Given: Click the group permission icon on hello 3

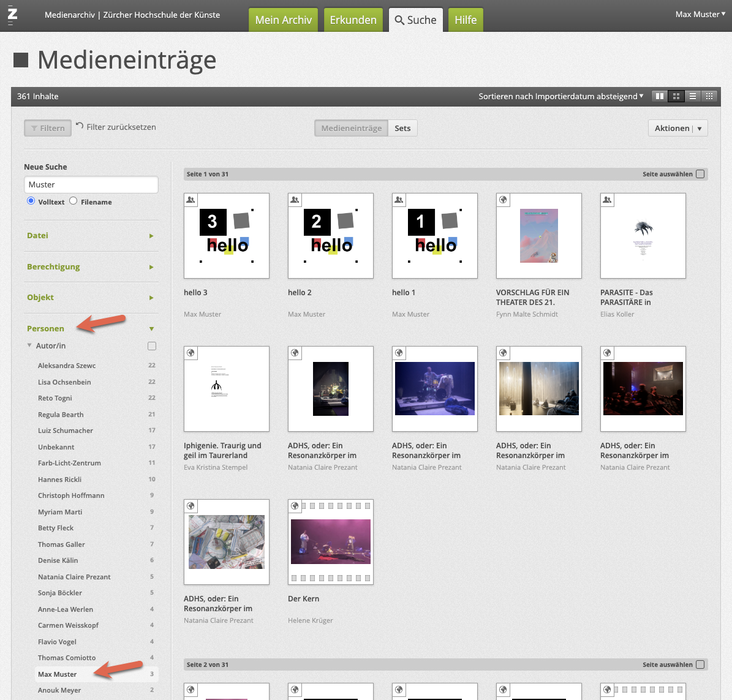Looking at the screenshot, I should click(x=191, y=200).
